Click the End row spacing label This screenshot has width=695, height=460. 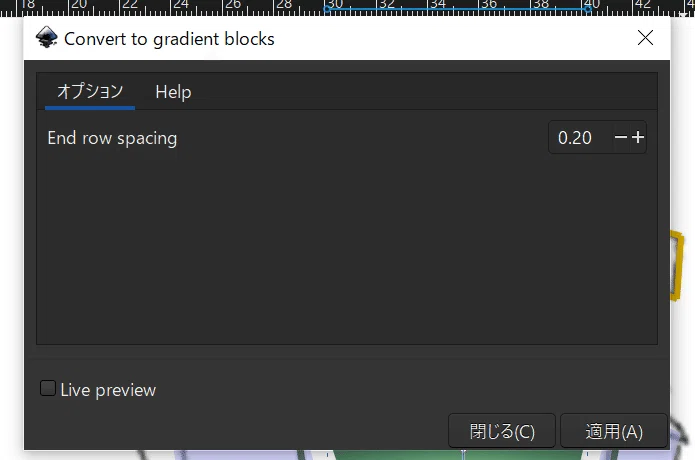112,138
